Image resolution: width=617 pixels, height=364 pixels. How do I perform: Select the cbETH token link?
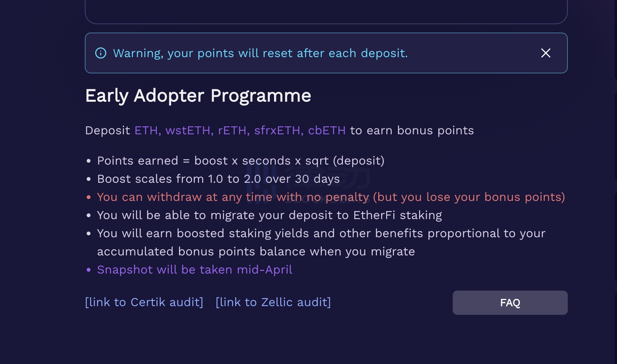pyautogui.click(x=328, y=130)
